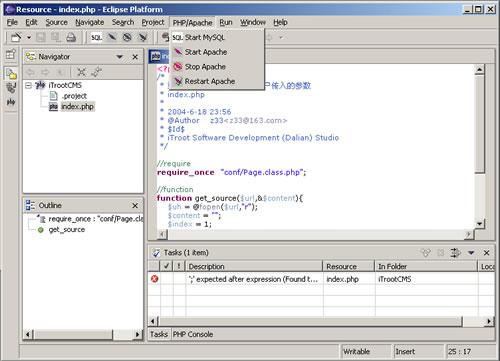Open the Run menu

226,22
